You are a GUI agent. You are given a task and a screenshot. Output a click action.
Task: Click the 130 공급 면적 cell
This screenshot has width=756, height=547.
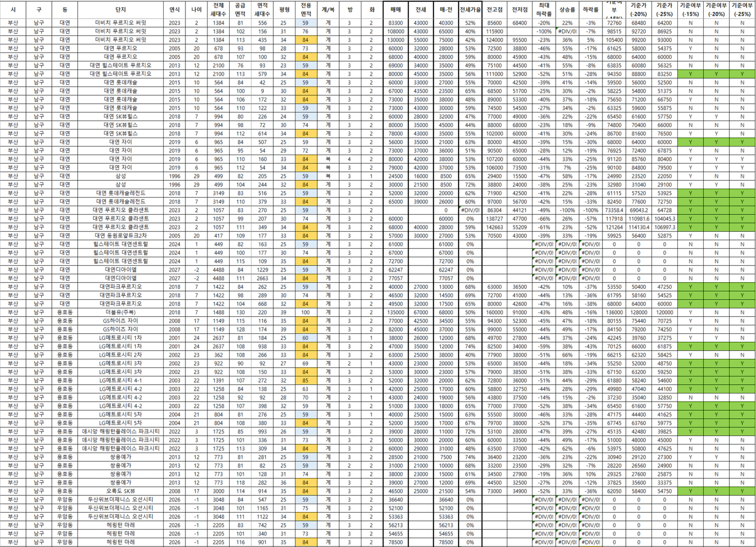[240, 312]
